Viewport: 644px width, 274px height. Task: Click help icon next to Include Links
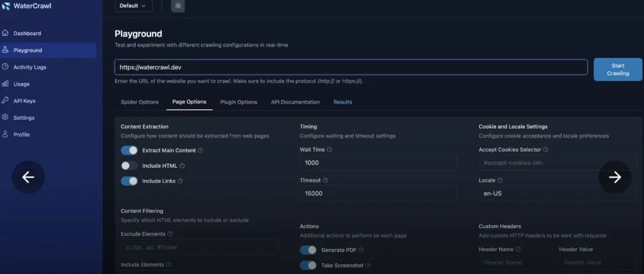click(x=180, y=181)
